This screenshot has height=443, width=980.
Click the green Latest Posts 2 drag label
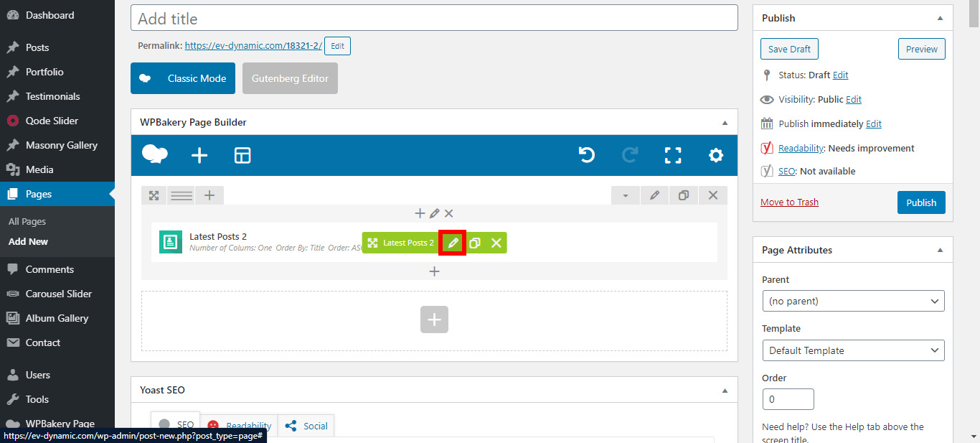401,243
